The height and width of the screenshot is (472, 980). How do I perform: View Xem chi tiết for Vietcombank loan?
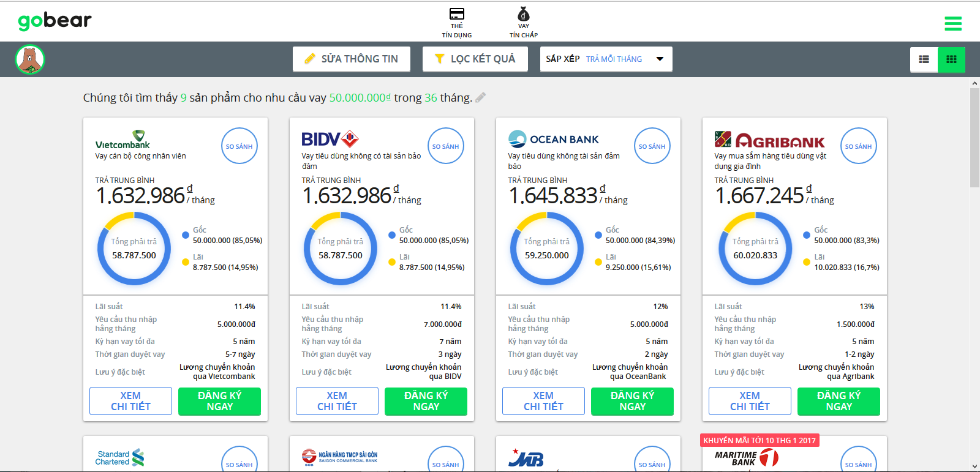(130, 401)
